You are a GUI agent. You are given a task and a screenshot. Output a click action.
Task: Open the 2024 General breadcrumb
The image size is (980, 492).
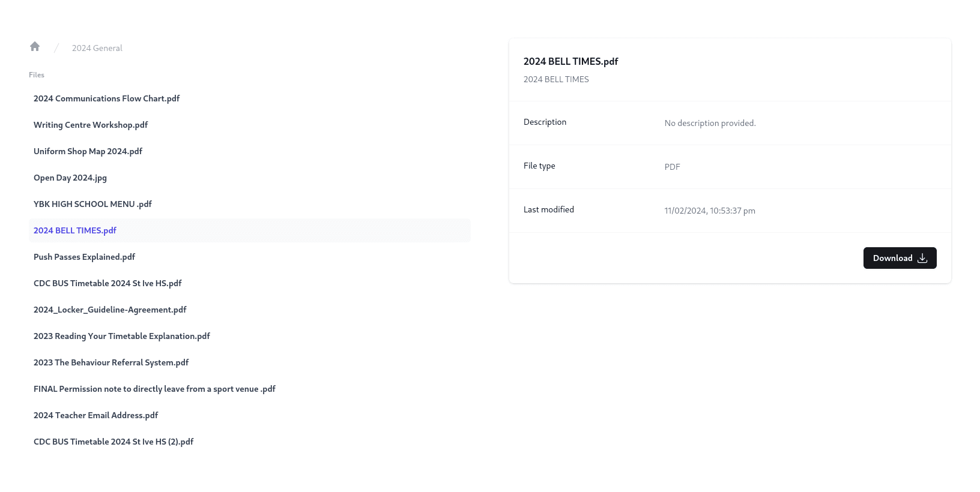coord(97,48)
